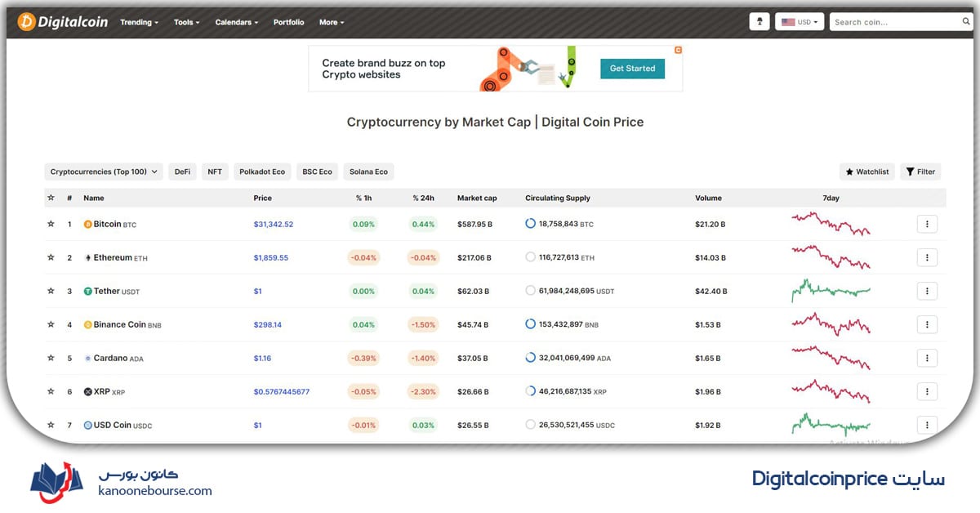
Task: Sort by the Name column header
Action: pos(94,198)
